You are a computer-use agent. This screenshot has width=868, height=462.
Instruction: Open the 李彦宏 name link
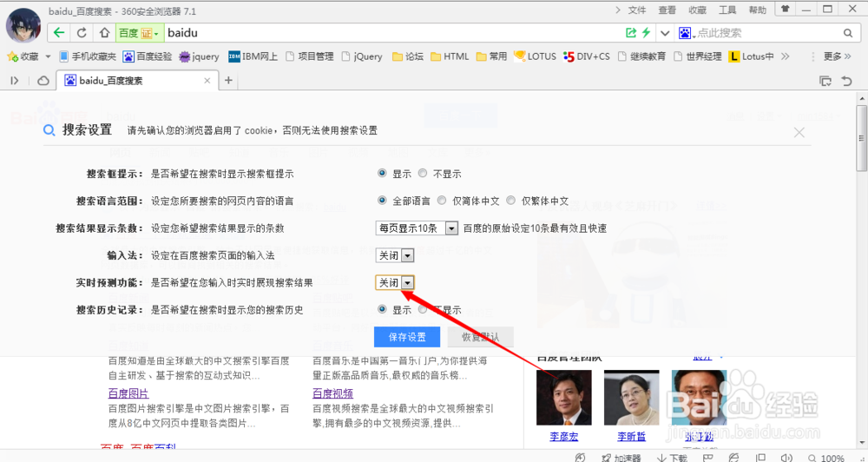coord(563,437)
